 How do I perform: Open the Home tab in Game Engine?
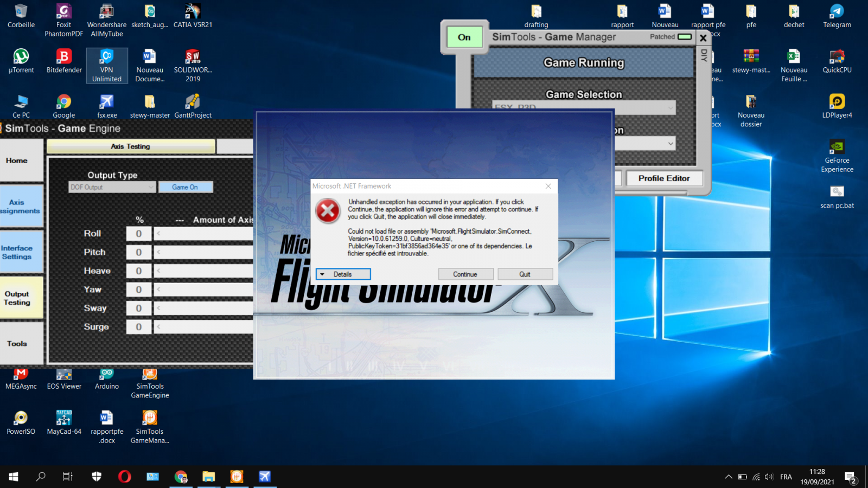tap(21, 160)
